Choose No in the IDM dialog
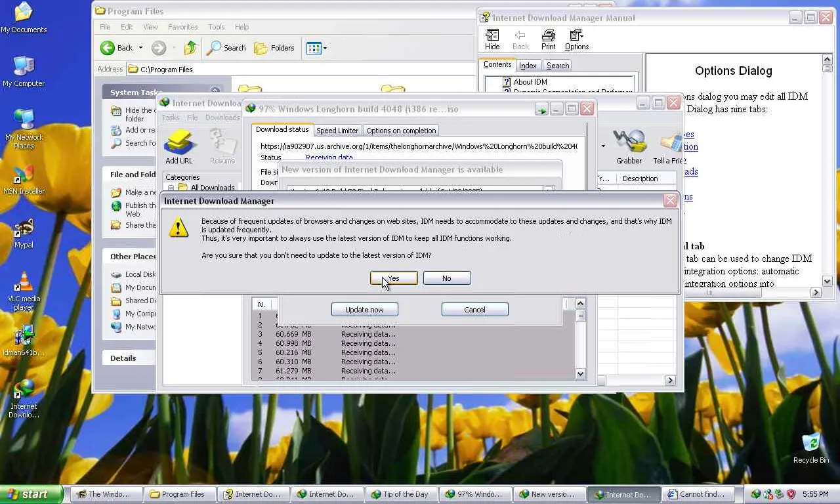 pyautogui.click(x=447, y=278)
